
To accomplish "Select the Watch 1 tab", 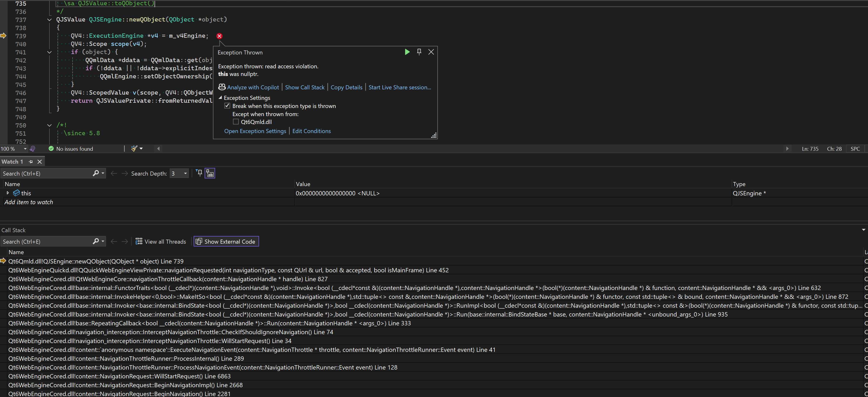I will click(12, 161).
